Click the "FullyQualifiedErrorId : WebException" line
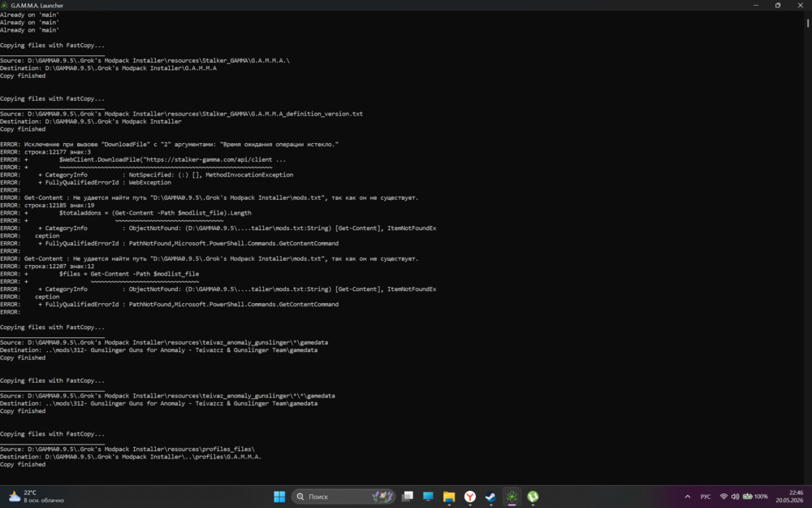 pyautogui.click(x=85, y=182)
